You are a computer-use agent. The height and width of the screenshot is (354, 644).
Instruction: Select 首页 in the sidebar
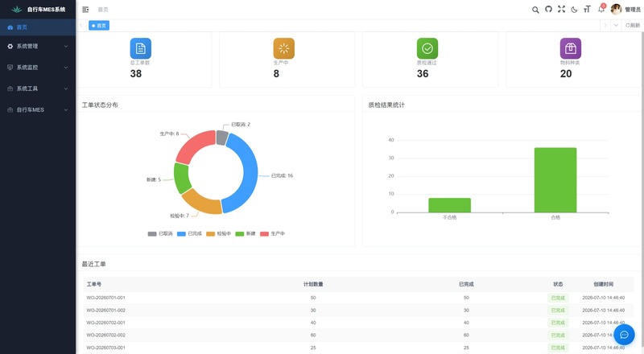pyautogui.click(x=38, y=27)
